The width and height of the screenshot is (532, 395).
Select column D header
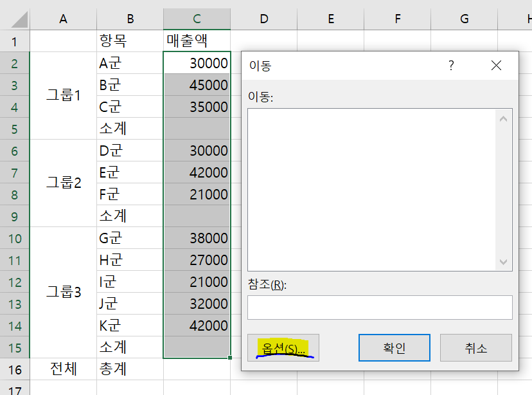263,19
